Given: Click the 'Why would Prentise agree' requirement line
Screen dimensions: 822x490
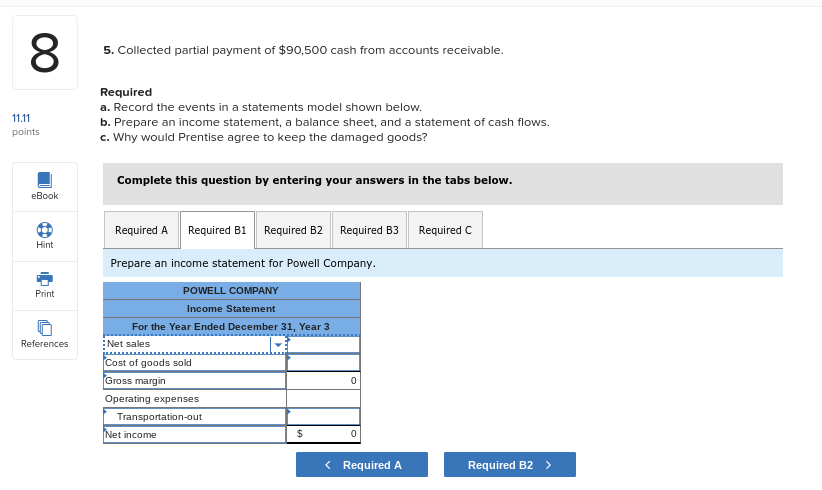Looking at the screenshot, I should coord(264,137).
